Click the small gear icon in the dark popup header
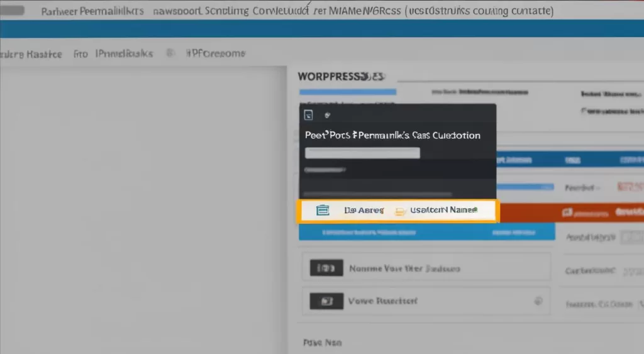644x354 pixels. tap(327, 116)
